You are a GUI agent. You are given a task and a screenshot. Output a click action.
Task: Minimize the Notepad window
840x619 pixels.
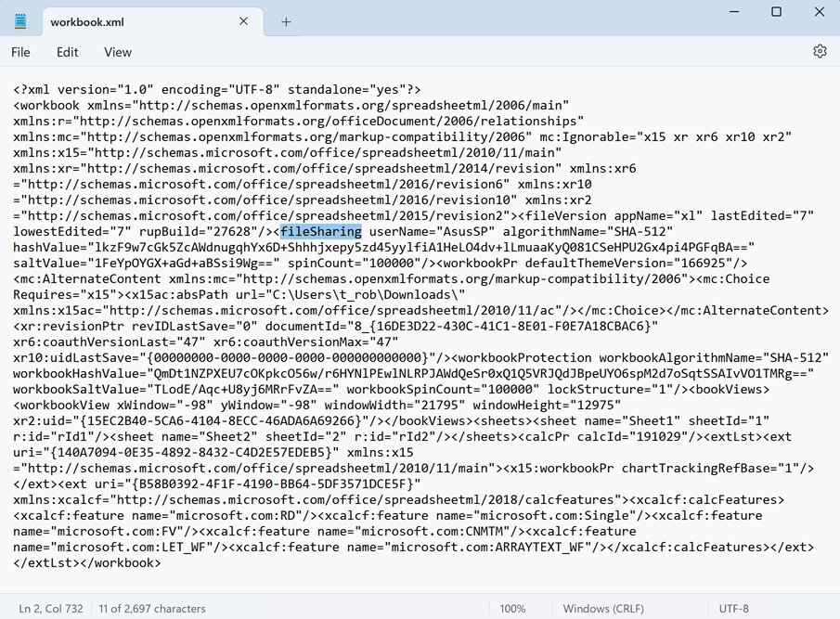coord(733,12)
